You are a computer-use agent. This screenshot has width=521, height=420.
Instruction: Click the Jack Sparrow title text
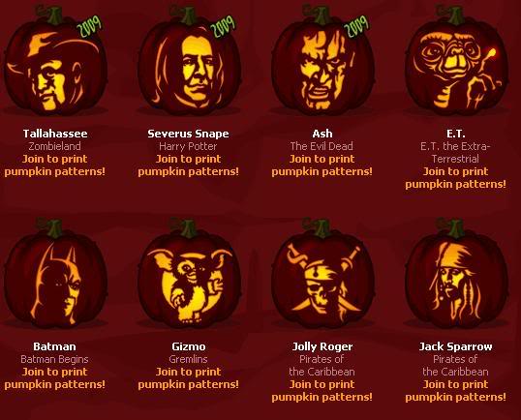(x=455, y=346)
